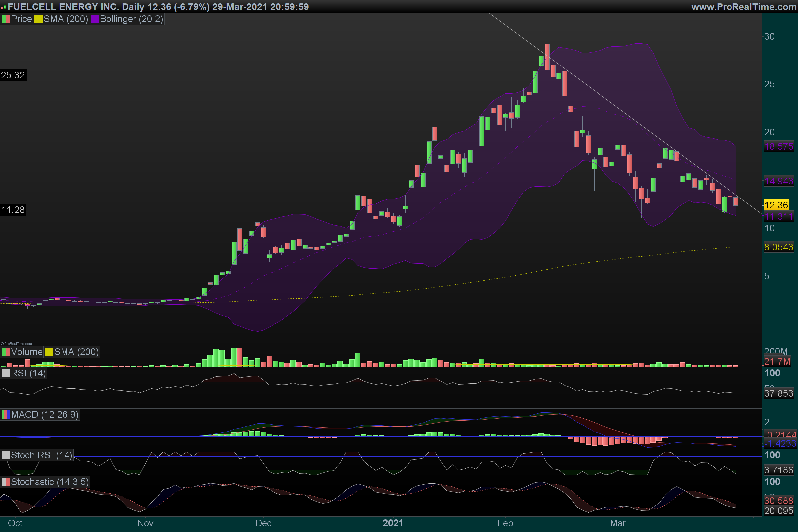Click the 8.0543 SMA value tag

pos(779,247)
